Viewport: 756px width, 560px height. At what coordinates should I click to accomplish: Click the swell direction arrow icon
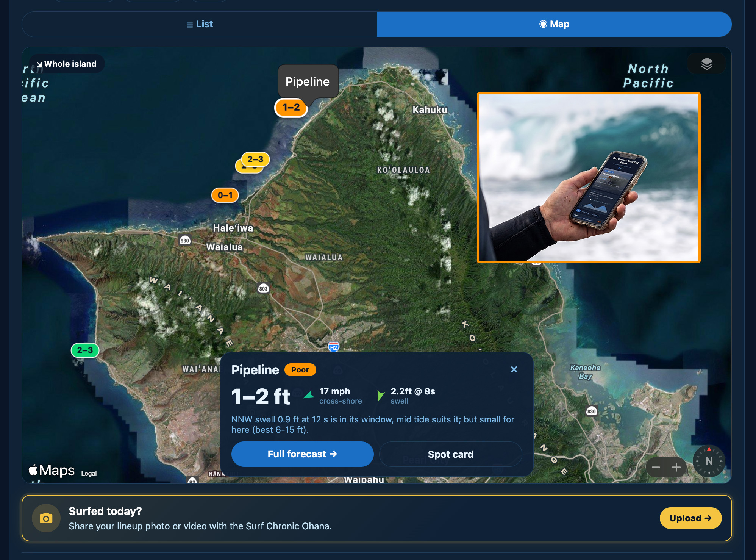click(381, 396)
